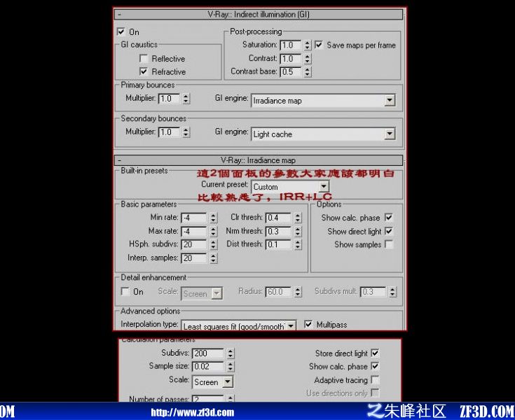
Task: Click Secondary bounces Multiplier field
Action: (x=169, y=132)
